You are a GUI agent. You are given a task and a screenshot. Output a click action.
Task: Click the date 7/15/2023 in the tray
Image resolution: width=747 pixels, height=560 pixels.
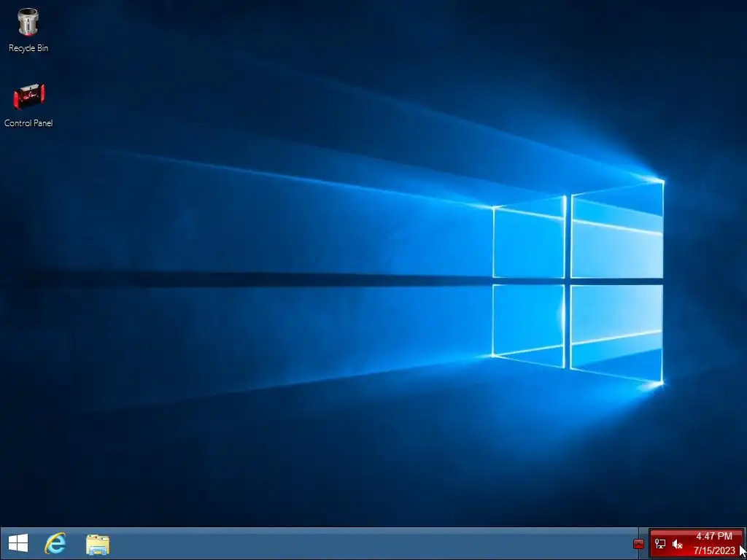tap(714, 551)
